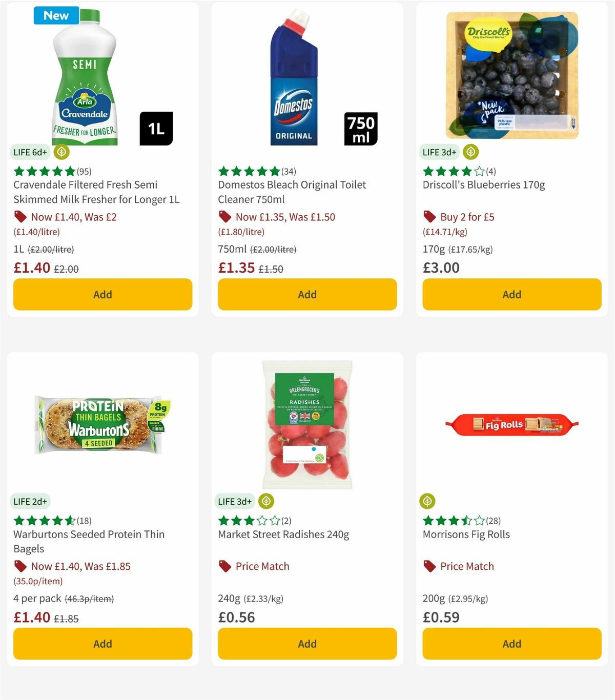
Task: Click the red offer tag icon on Domestos Bleach
Action: 224,217
